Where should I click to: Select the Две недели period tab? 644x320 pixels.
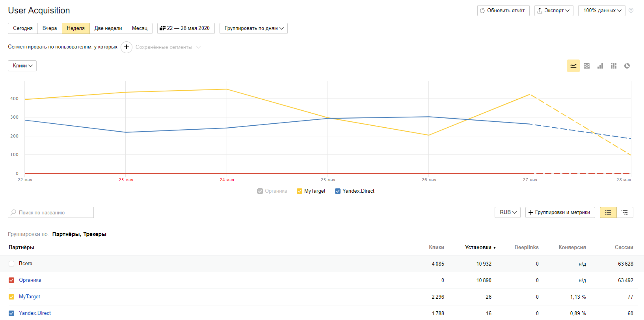coord(108,28)
